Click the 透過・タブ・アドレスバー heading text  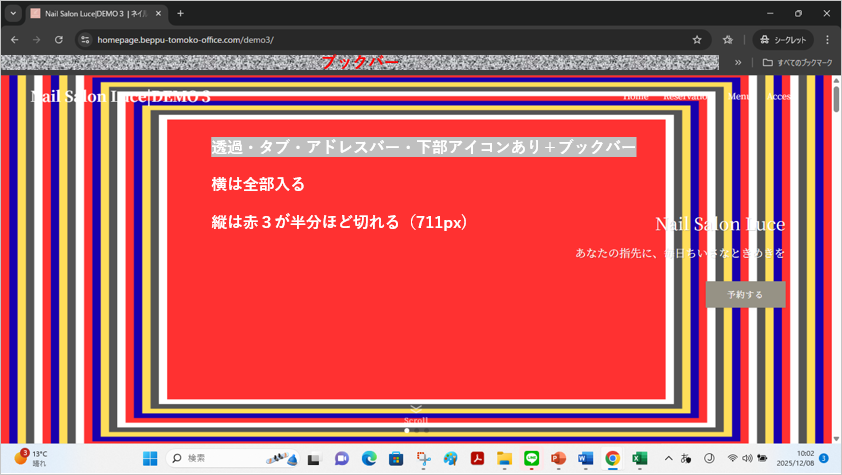[424, 147]
